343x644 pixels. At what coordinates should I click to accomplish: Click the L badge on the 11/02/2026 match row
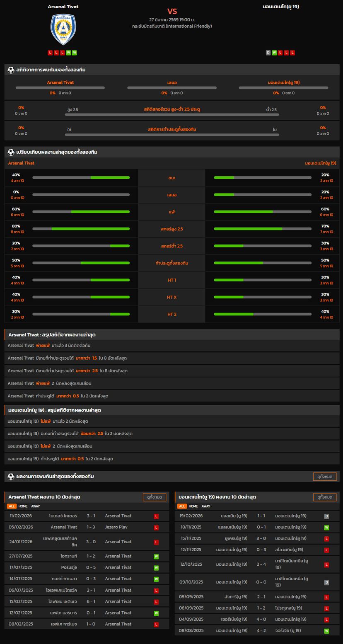coord(156,516)
